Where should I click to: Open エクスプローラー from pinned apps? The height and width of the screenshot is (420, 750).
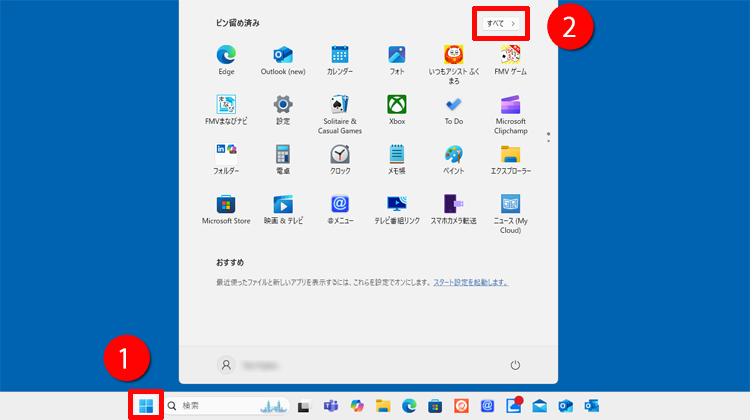(510, 159)
